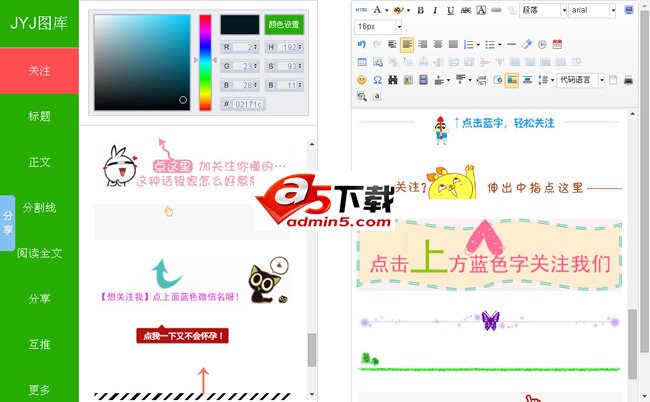Expand the highlight color dropdown arrow
Image resolution: width=650 pixels, height=402 pixels.
tap(408, 10)
